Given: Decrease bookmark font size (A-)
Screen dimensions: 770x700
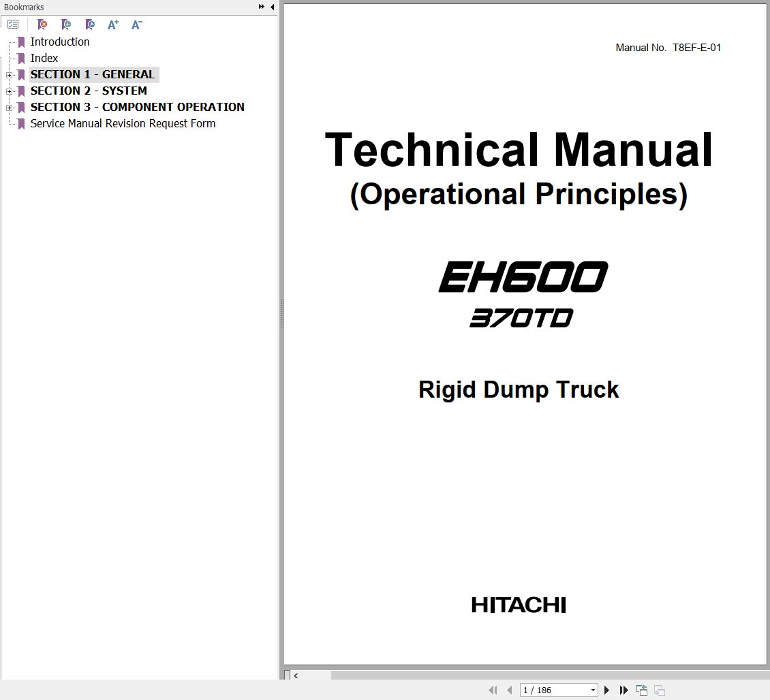Looking at the screenshot, I should pos(136,25).
